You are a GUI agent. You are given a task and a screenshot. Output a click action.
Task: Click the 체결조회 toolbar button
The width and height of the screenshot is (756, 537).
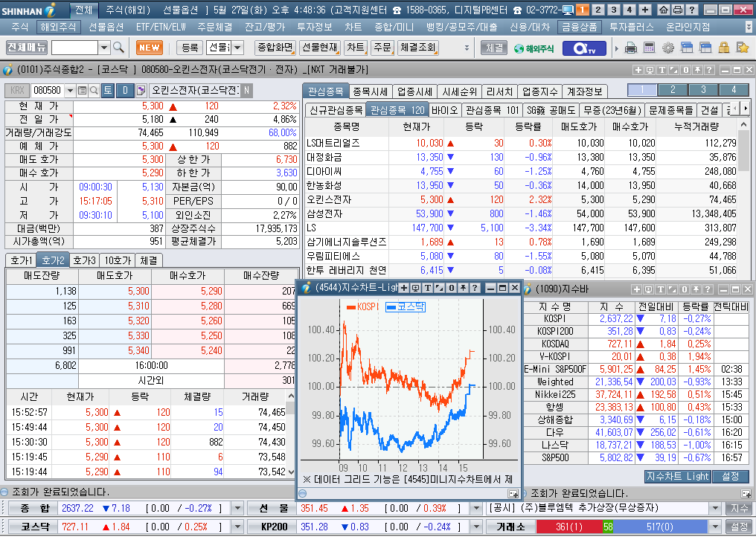coord(417,48)
